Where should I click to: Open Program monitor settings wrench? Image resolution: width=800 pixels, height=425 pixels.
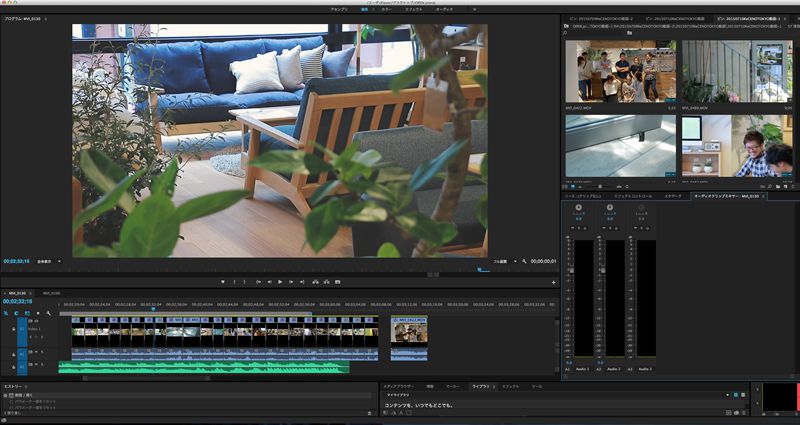[x=524, y=261]
